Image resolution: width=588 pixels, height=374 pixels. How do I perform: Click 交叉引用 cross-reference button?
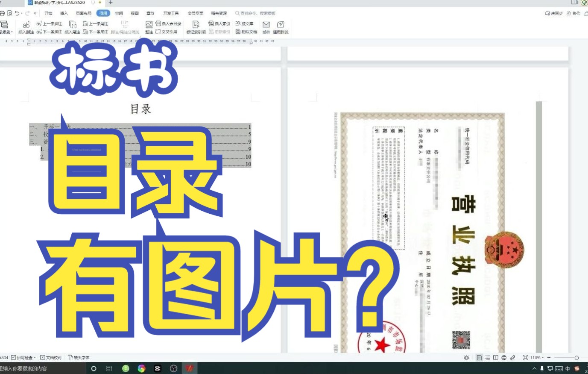click(x=167, y=32)
